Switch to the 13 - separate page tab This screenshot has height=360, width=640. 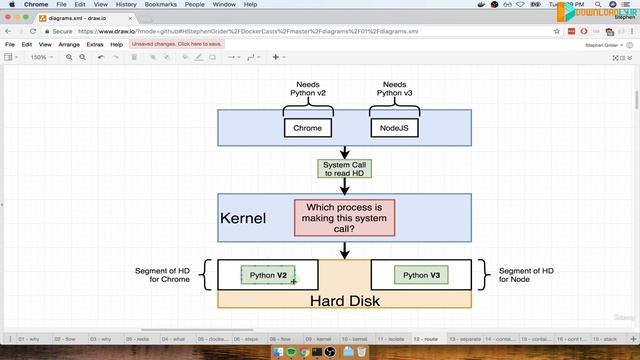(x=464, y=339)
